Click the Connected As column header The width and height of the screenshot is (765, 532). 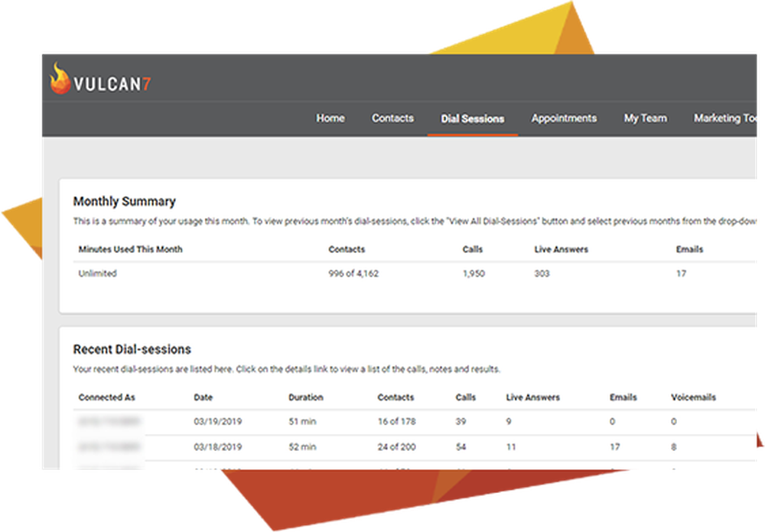point(106,397)
